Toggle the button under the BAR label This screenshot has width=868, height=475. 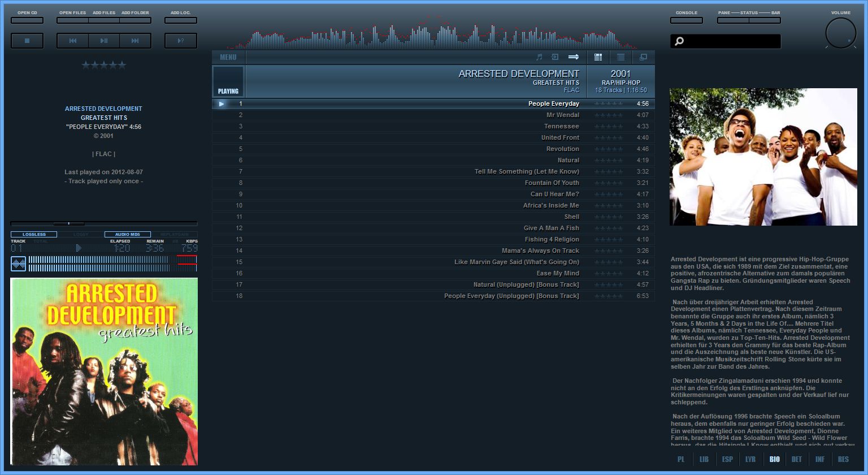[765, 20]
